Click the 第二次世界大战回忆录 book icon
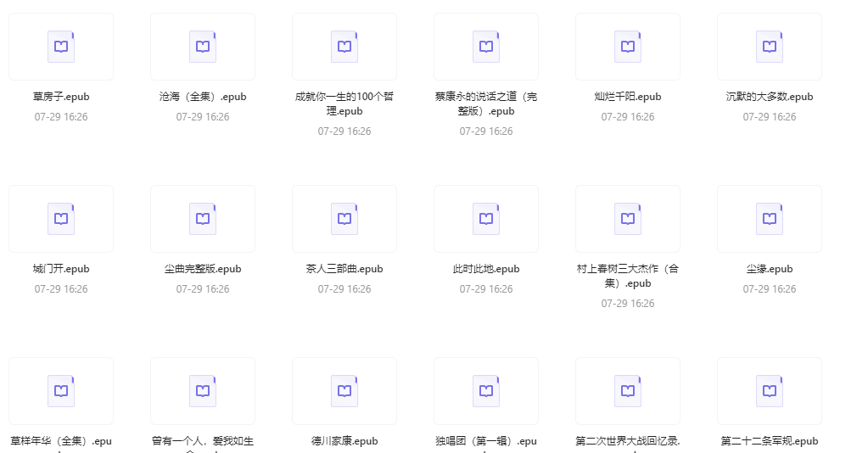Viewport: 868px width, 453px height. 628,391
